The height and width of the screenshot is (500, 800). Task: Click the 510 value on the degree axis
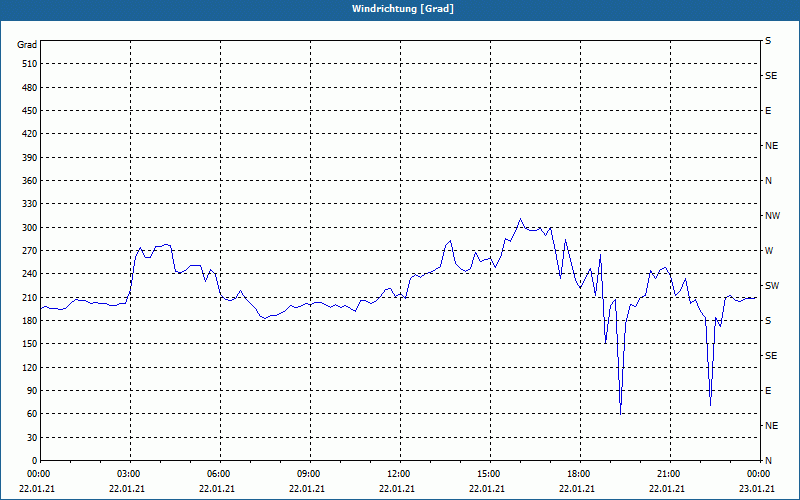click(30, 64)
